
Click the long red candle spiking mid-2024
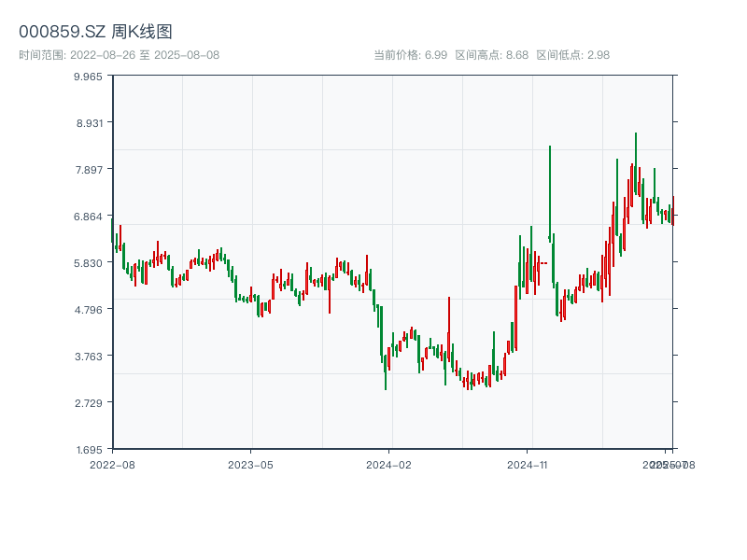click(449, 329)
